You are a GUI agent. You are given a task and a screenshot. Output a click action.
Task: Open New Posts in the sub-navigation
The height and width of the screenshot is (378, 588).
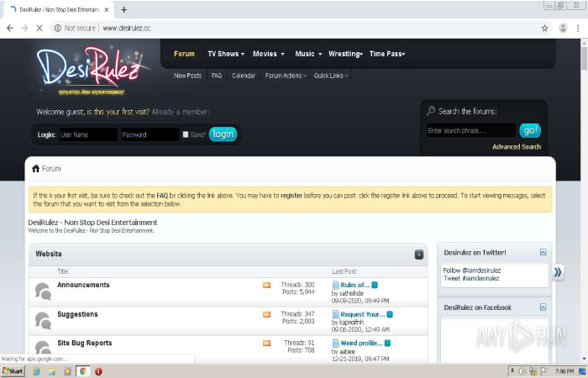tap(187, 76)
